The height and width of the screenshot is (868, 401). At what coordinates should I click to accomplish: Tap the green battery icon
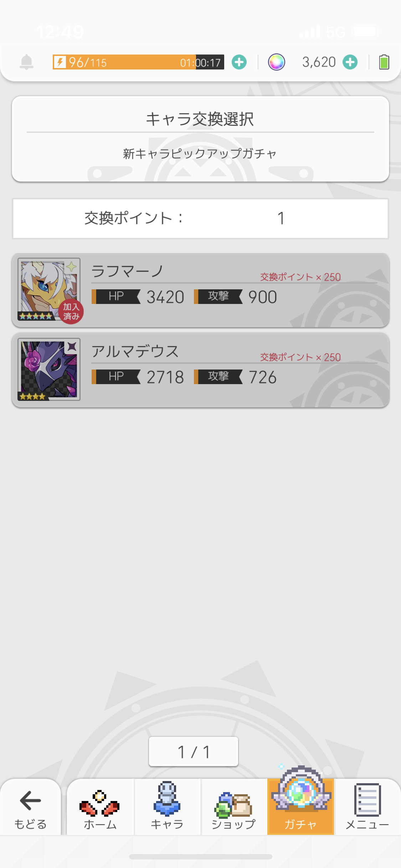384,62
